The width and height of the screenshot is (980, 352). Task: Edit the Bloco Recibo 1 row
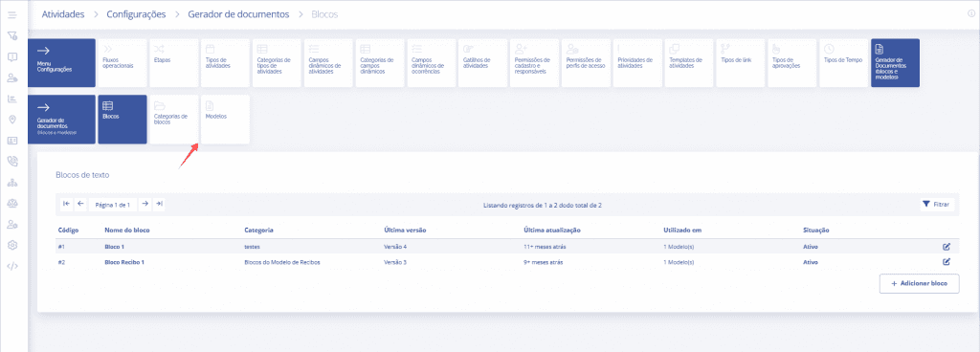point(947,262)
